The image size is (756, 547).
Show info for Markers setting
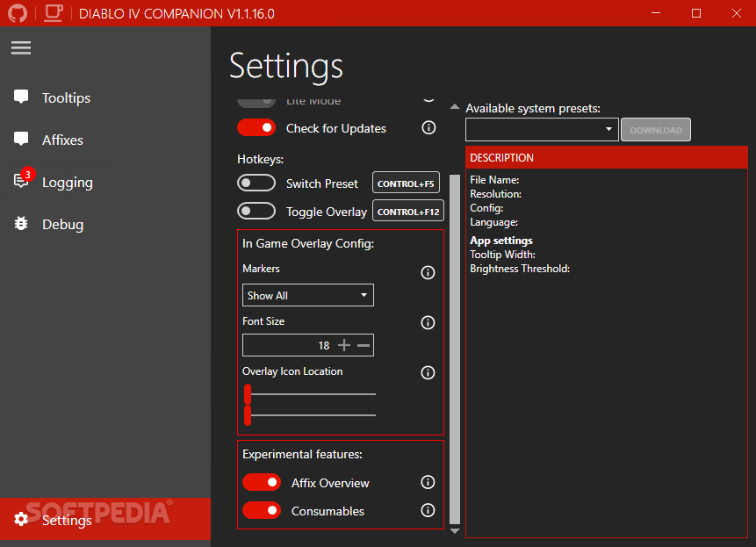(x=428, y=273)
